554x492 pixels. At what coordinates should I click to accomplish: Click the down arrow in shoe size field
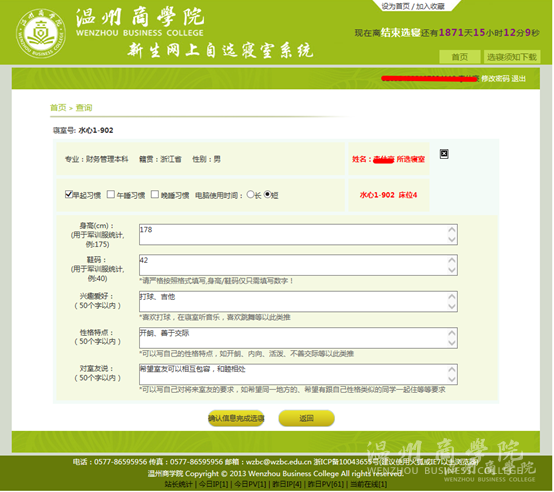(x=452, y=270)
